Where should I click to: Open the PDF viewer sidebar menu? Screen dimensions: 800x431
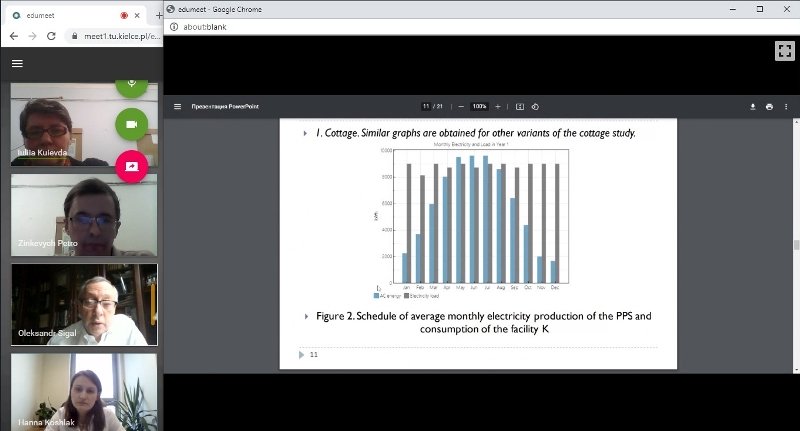click(178, 107)
